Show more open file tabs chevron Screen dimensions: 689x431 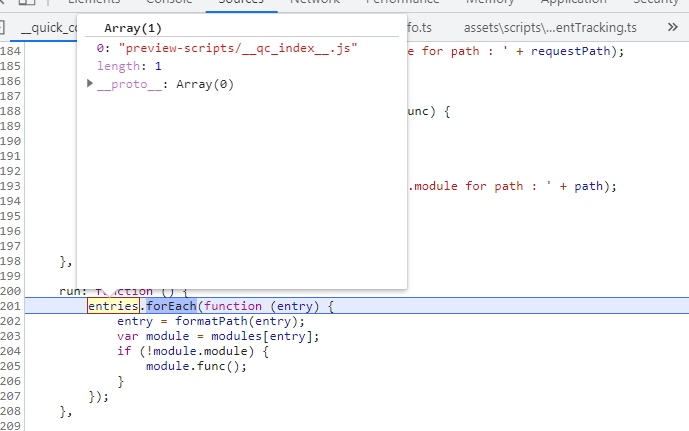coord(672,28)
